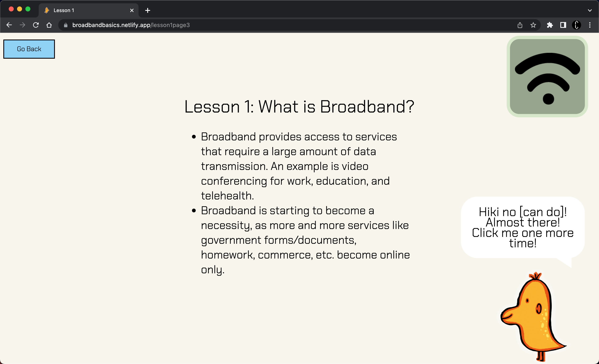This screenshot has width=599, height=364.
Task: Open the extensions puzzle icon
Action: pyautogui.click(x=550, y=25)
